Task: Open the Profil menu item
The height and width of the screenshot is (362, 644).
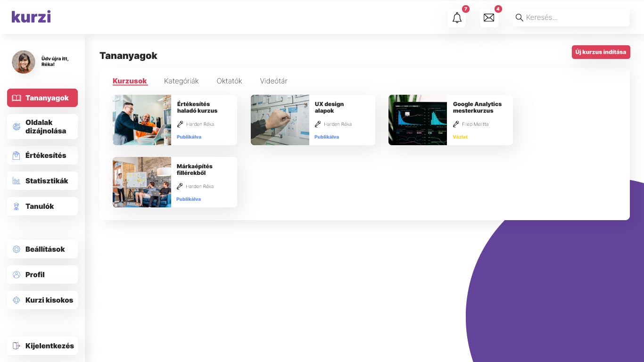Action: [x=42, y=275]
